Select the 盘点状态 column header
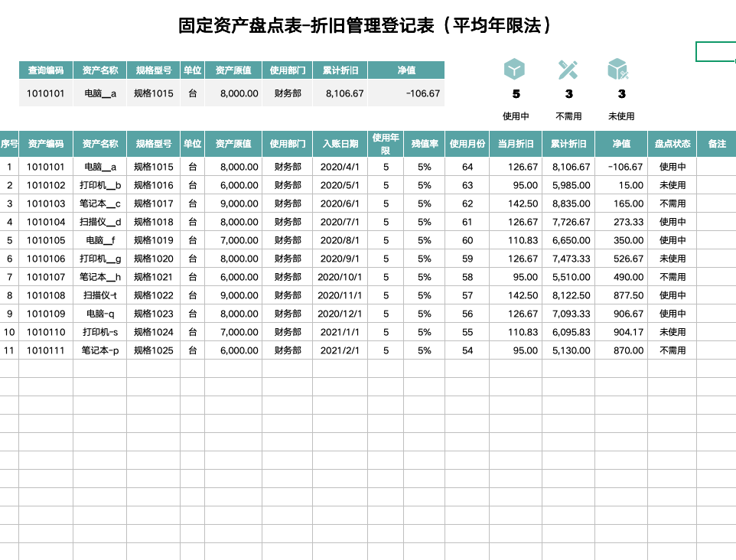Screen dimensions: 736x560 pyautogui.click(x=672, y=144)
